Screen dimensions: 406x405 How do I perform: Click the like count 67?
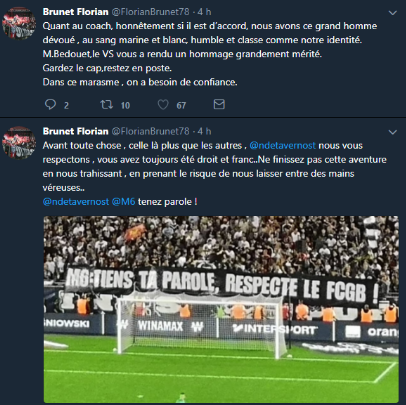click(181, 106)
